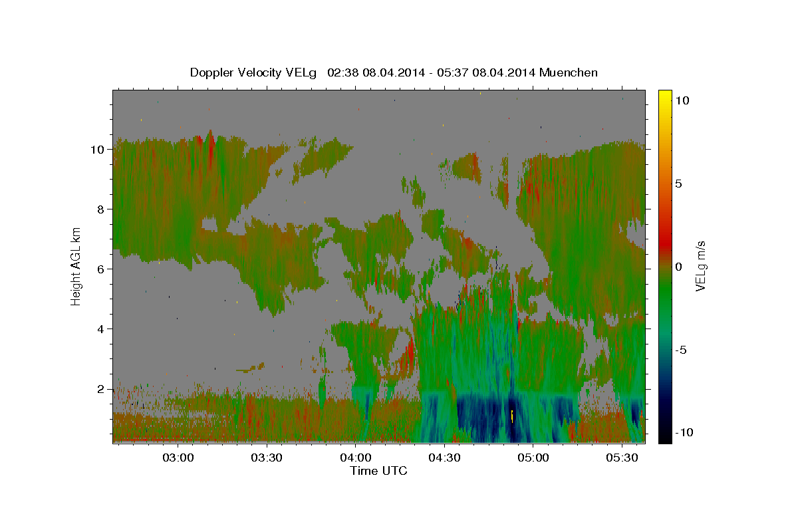The height and width of the screenshot is (532, 798).
Task: Click the 05:00 time tick label
Action: click(x=533, y=458)
